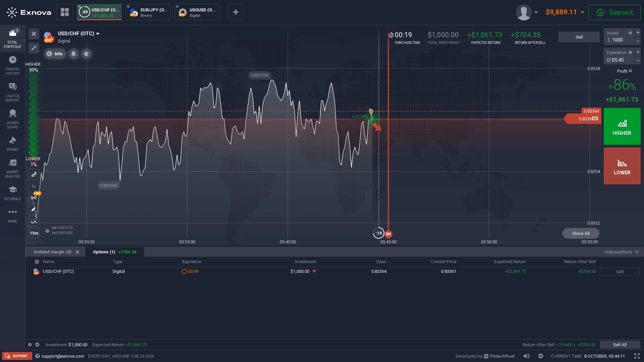Add USD/CHF to favorites star
Viewport: 644px width, 362px height.
point(86,54)
